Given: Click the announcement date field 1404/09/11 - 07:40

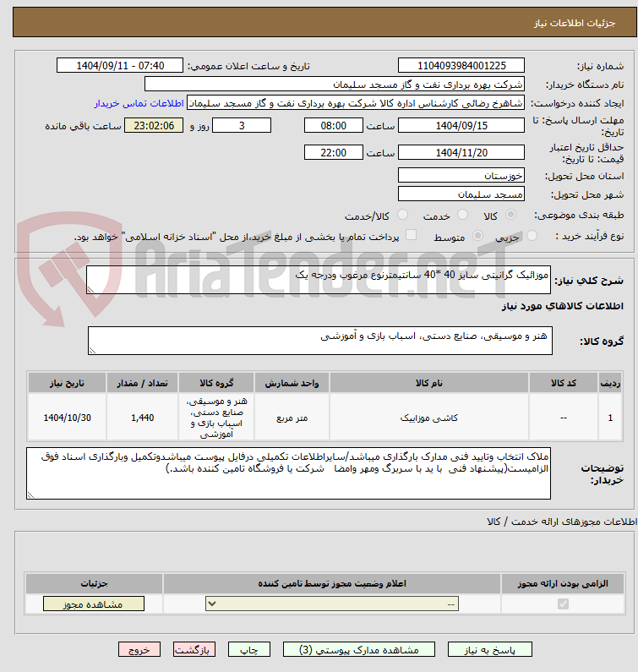Looking at the screenshot, I should (x=120, y=66).
